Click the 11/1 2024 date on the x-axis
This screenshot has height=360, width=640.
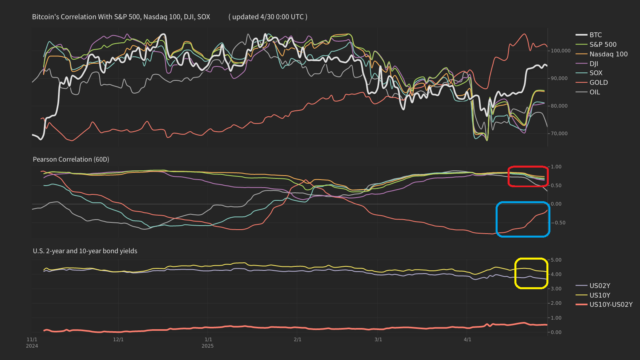click(32, 342)
